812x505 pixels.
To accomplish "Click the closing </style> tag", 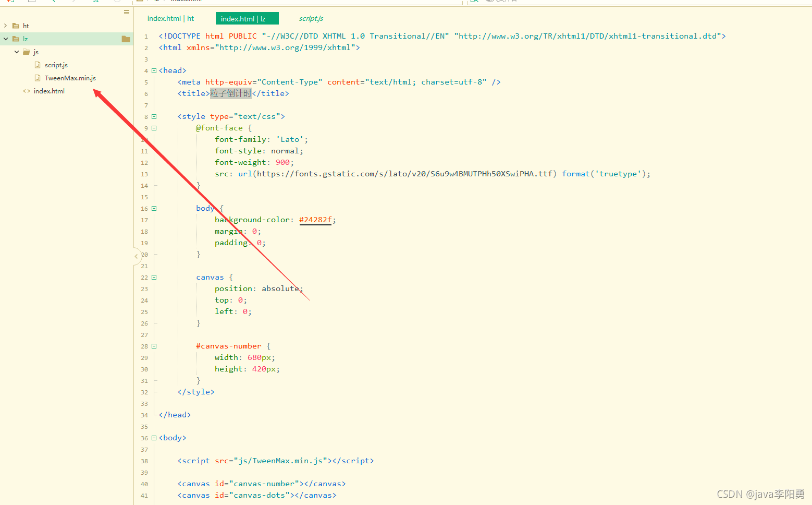I will tap(196, 392).
